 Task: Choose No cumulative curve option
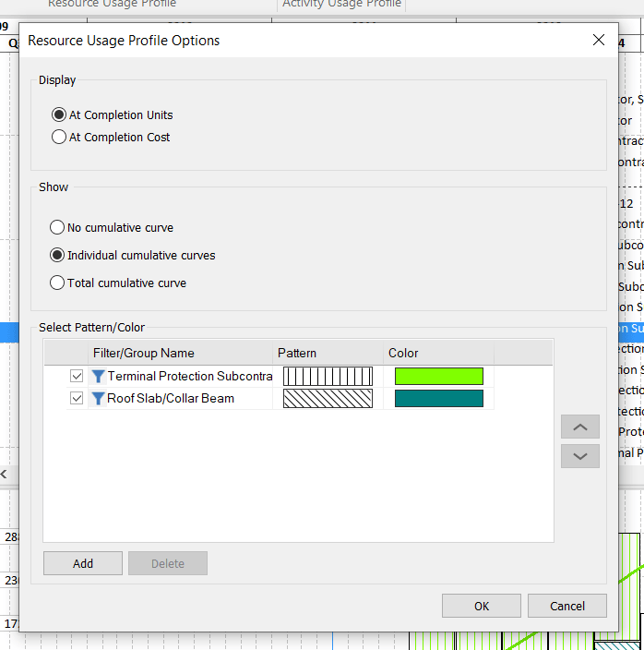click(x=57, y=227)
